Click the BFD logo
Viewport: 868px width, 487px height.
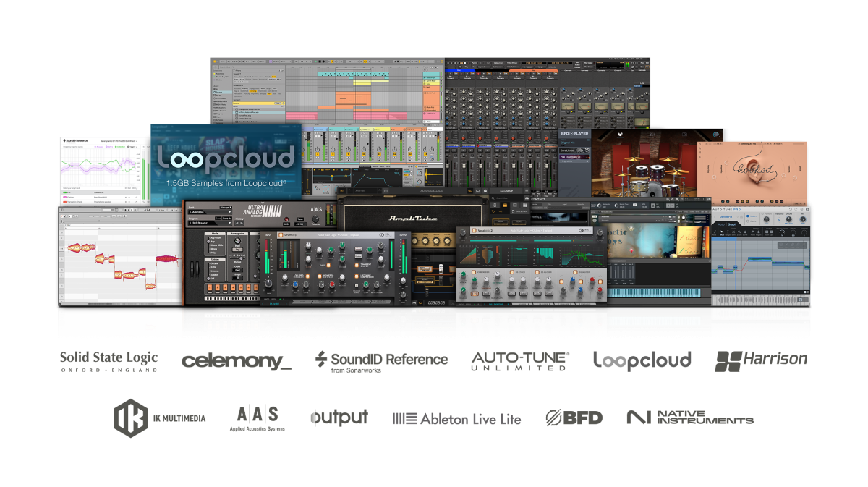click(574, 418)
